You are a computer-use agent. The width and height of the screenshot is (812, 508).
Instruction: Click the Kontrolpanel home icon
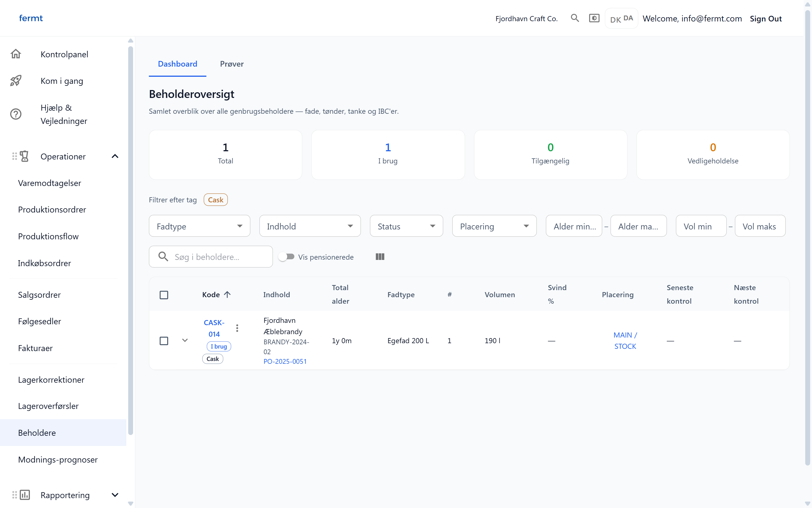(x=16, y=54)
